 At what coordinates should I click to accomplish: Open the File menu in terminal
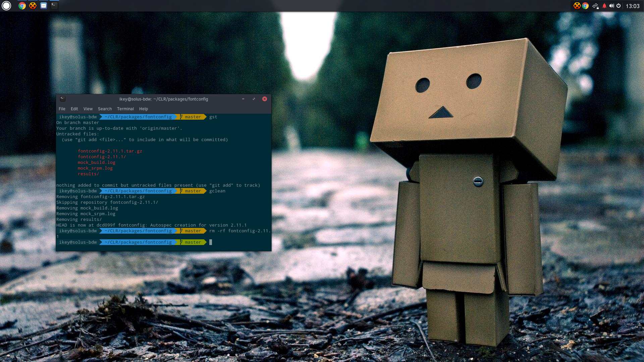tap(62, 109)
